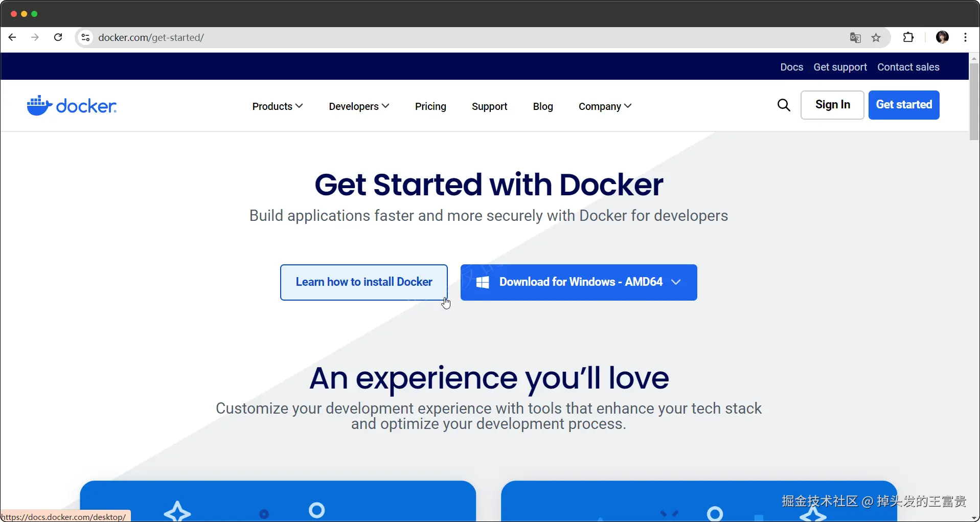Click the Customize your development experience paragraph
This screenshot has width=980, height=522.
pos(489,416)
